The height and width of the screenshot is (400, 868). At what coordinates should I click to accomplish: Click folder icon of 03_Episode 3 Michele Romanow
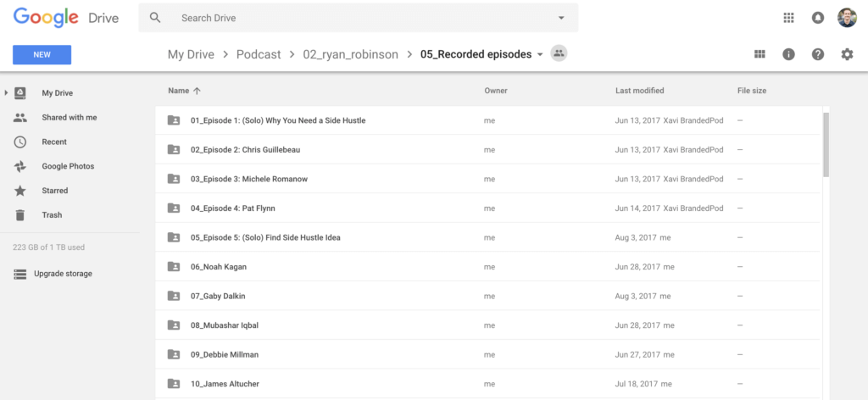point(174,179)
